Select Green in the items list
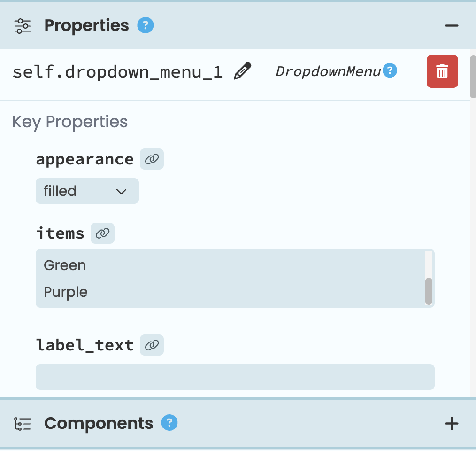Image resolution: width=476 pixels, height=451 pixels. tap(65, 265)
